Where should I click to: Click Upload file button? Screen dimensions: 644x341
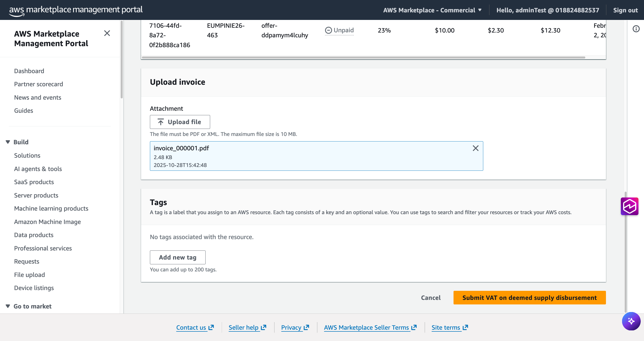180,122
